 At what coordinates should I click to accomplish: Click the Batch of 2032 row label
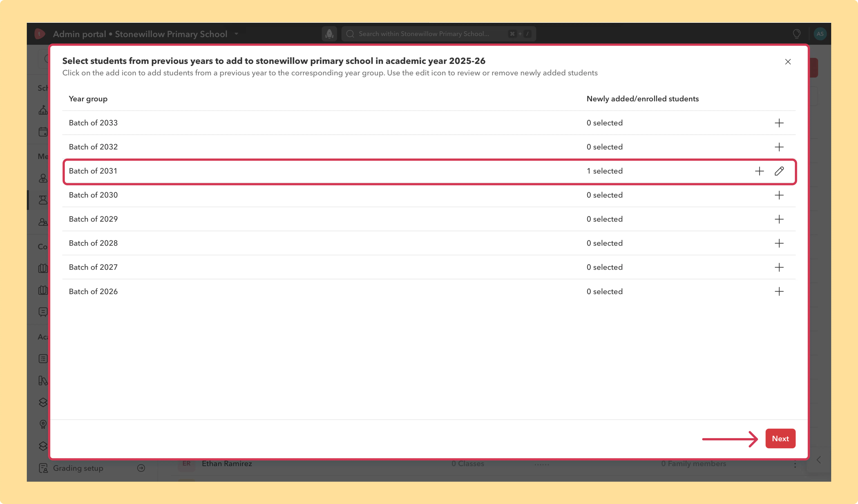click(93, 147)
